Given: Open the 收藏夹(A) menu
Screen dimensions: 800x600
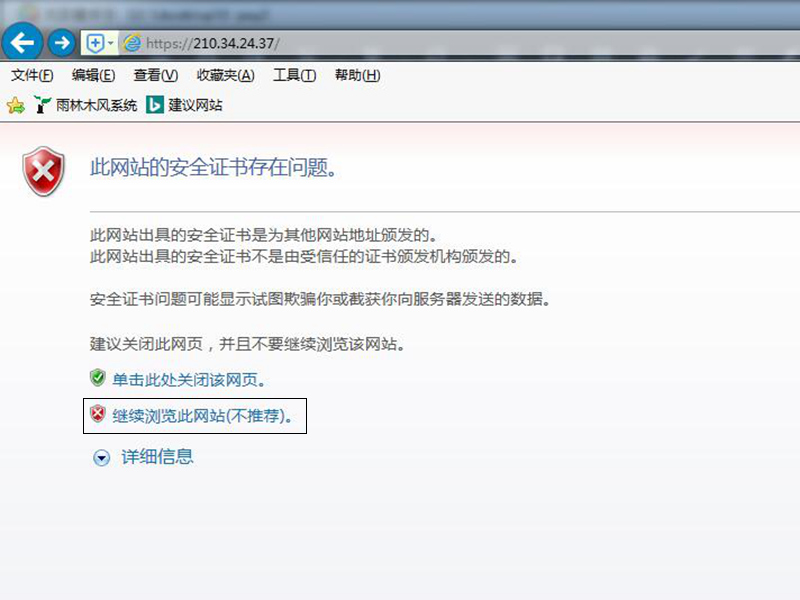Looking at the screenshot, I should [x=225, y=76].
